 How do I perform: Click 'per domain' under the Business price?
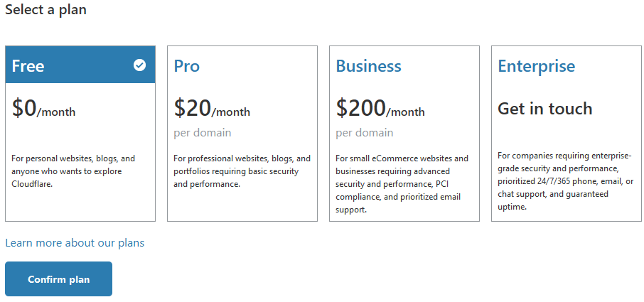click(x=364, y=133)
